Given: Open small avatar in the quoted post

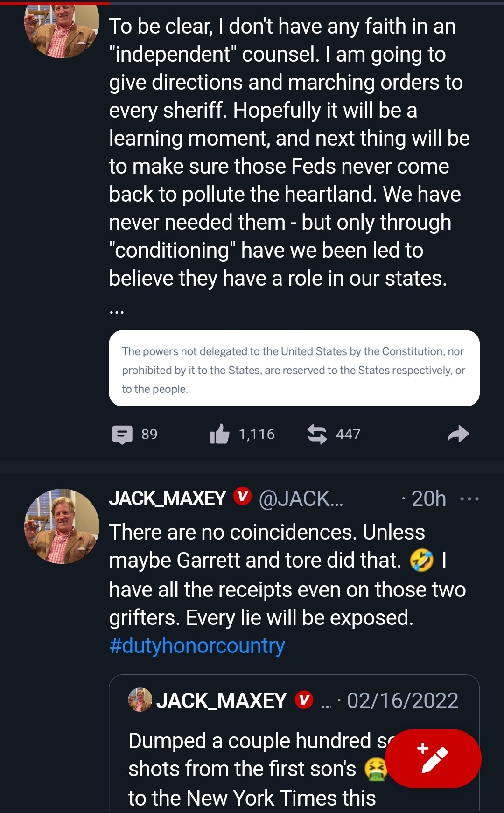Looking at the screenshot, I should coord(140,700).
